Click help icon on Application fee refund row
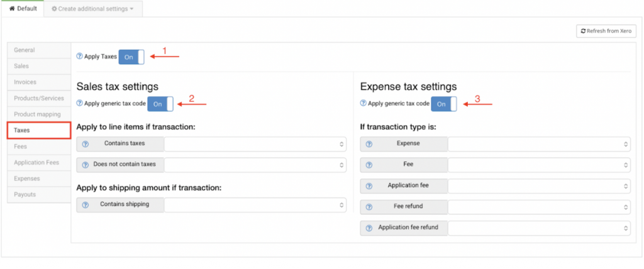This screenshot has width=644, height=269. point(370,227)
